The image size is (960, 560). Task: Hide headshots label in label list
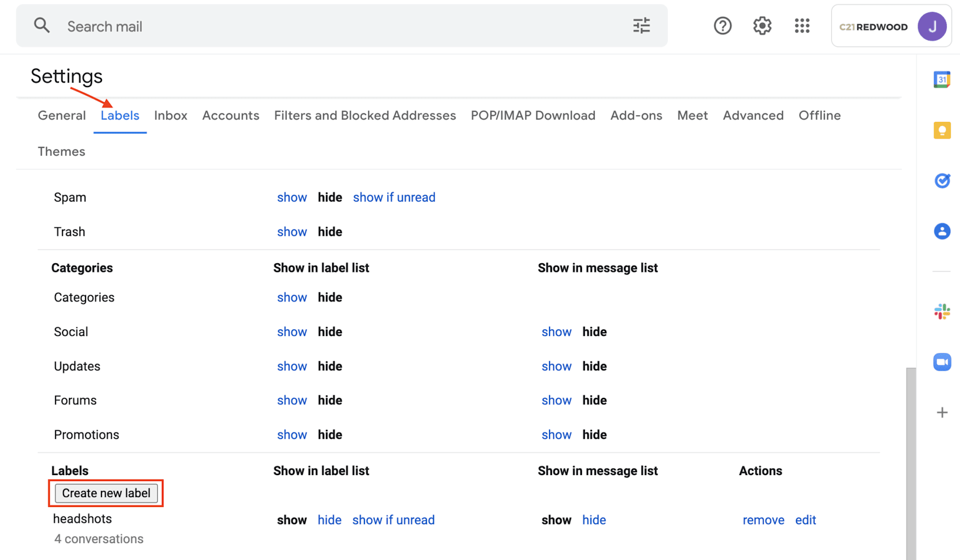tap(329, 520)
